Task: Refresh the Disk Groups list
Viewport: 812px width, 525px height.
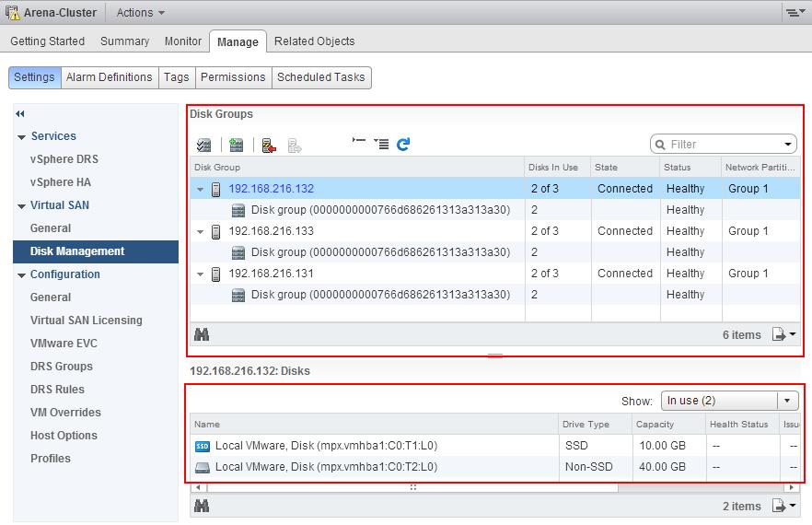Action: (403, 144)
